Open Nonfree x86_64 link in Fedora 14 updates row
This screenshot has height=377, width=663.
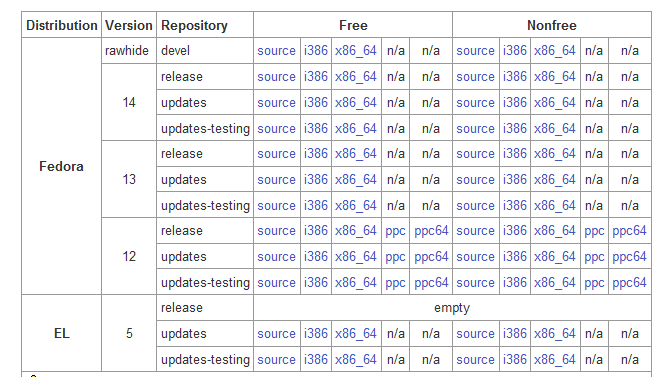tap(554, 102)
